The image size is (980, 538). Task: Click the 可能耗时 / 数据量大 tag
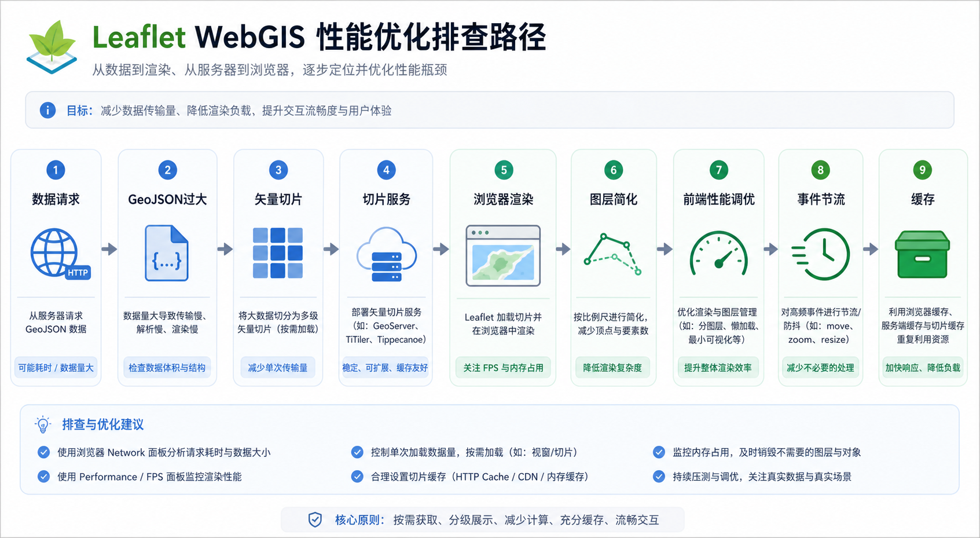pos(56,368)
